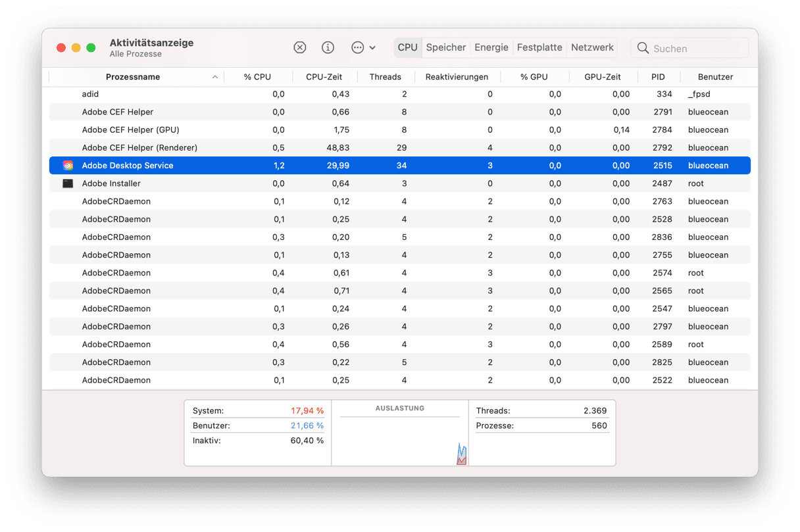Switch to the Energie tab

(x=491, y=47)
